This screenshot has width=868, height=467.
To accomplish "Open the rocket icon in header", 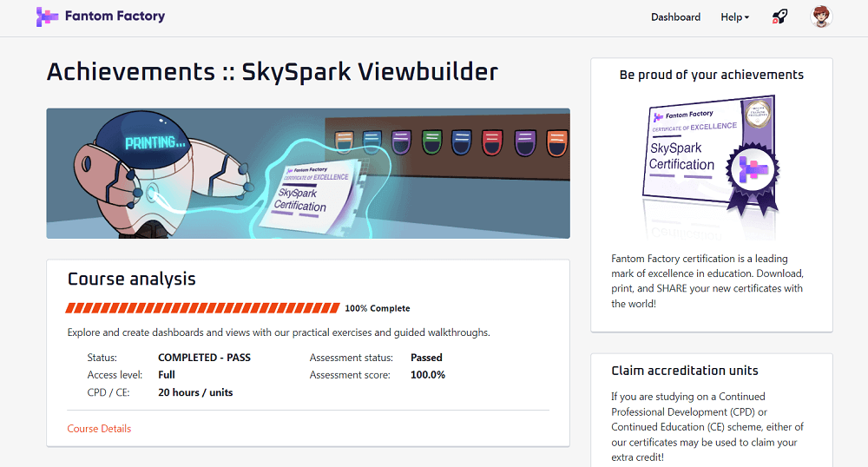I will click(x=779, y=17).
